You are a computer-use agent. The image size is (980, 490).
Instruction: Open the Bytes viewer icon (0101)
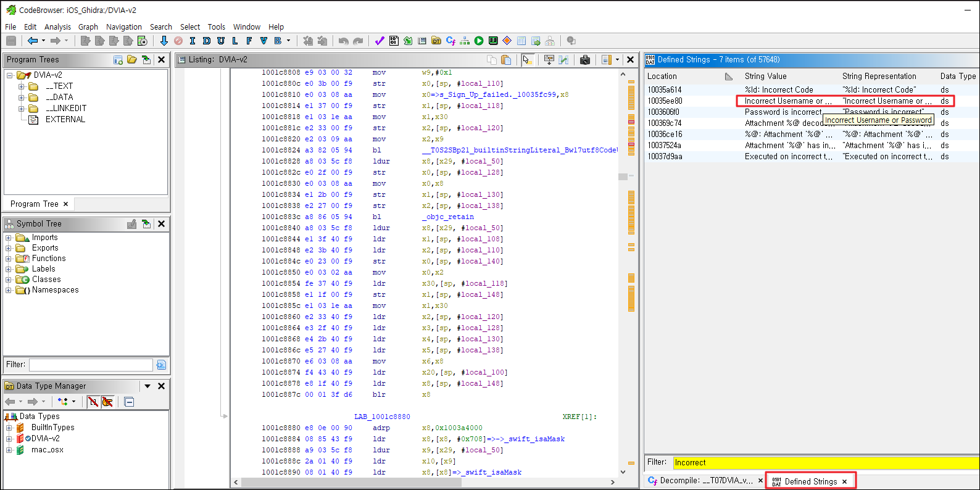tap(394, 41)
